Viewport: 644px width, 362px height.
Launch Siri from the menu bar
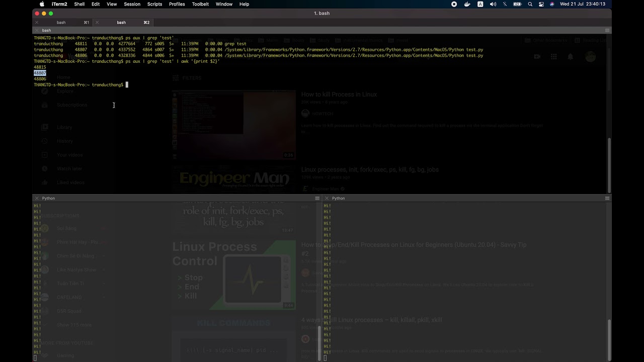[x=552, y=4]
